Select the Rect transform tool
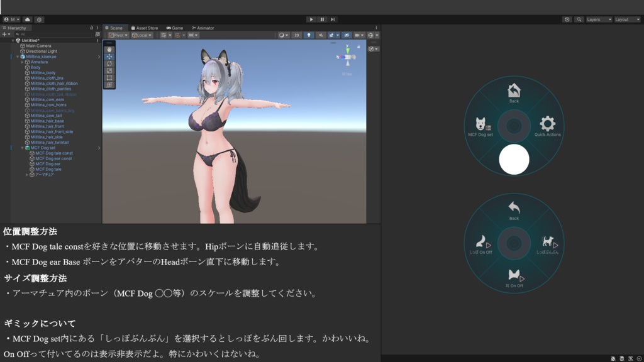 (x=109, y=77)
